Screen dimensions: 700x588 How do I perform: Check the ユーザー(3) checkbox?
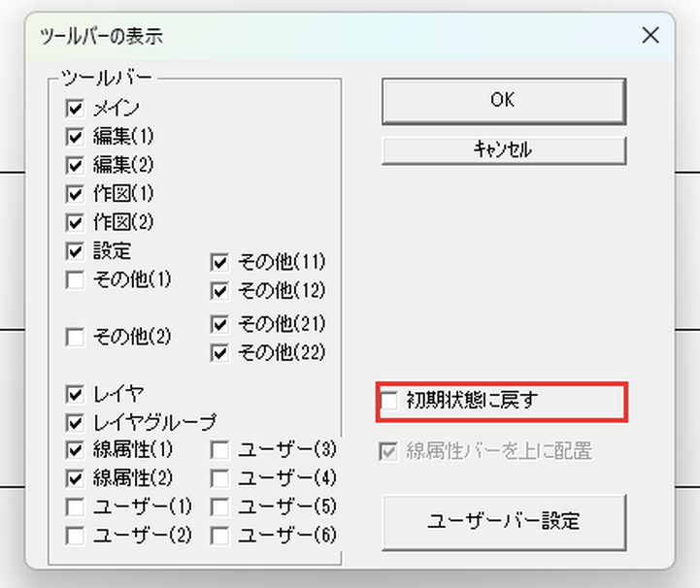click(x=219, y=450)
